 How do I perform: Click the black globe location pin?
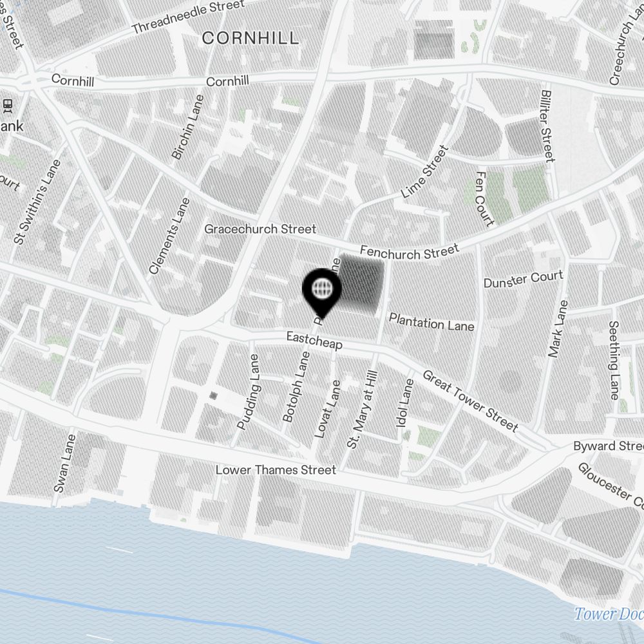coord(321,293)
